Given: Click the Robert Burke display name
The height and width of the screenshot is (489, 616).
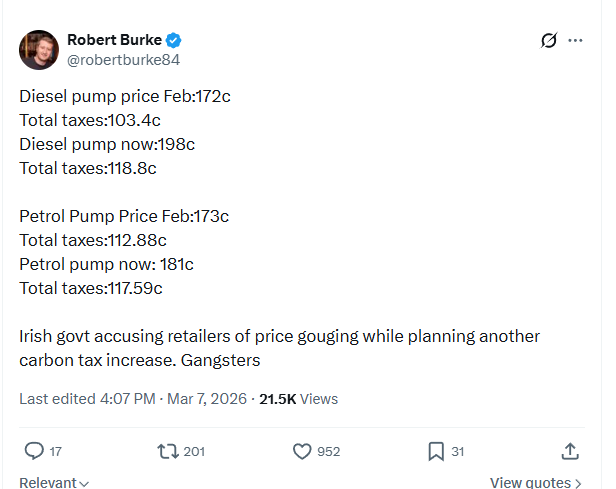Looking at the screenshot, I should click(x=114, y=40).
